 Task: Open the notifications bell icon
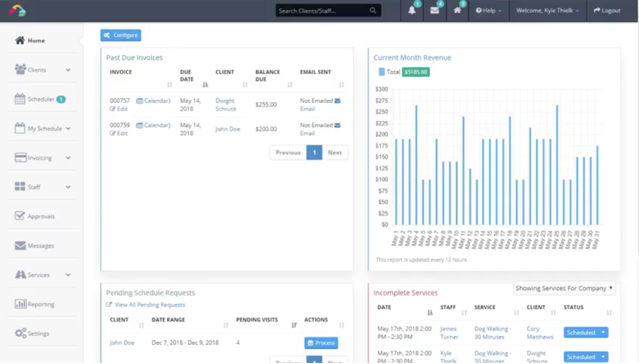411,11
